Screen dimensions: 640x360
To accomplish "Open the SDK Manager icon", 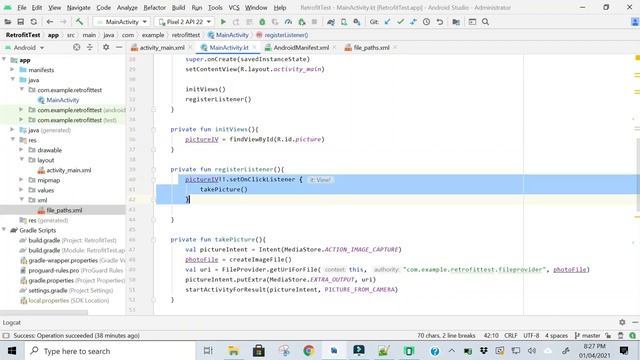I will (x=357, y=22).
